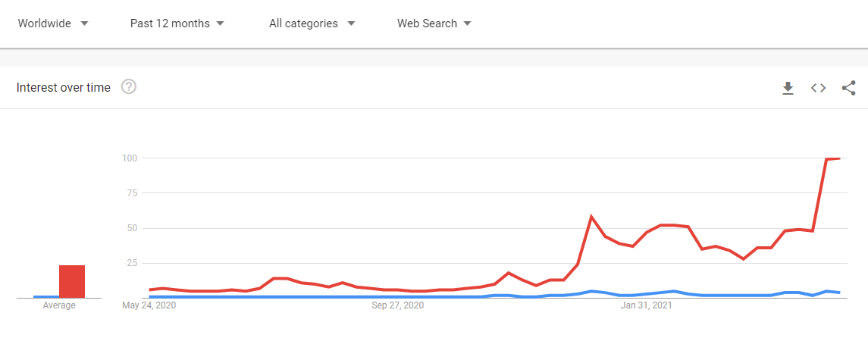The image size is (868, 363).
Task: Click the Web Search dropdown arrow
Action: [x=467, y=23]
